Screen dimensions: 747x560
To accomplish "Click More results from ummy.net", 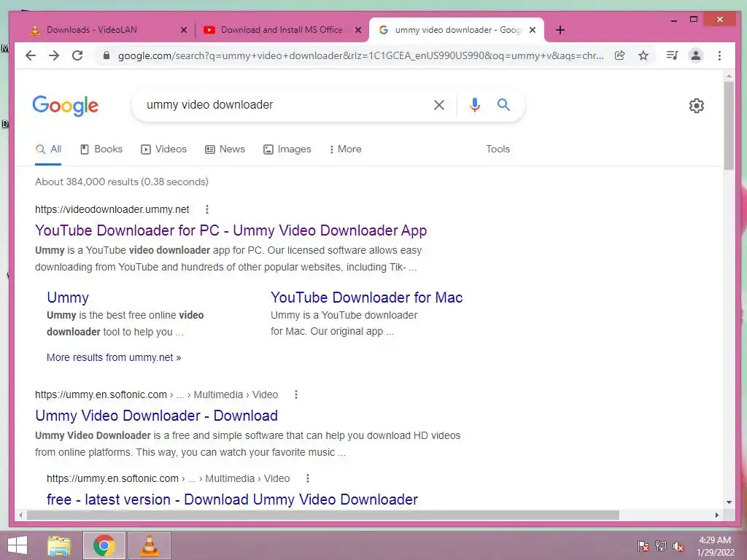I will tap(114, 357).
